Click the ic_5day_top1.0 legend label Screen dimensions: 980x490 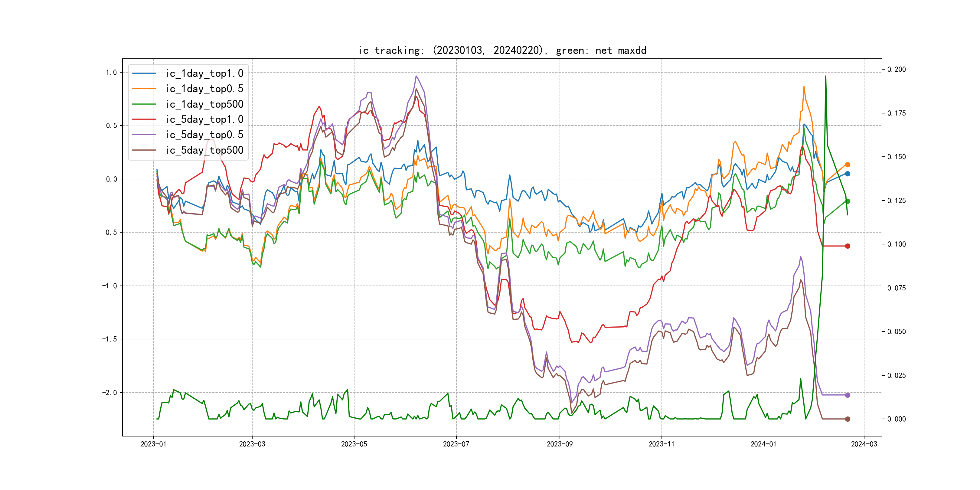pyautogui.click(x=204, y=119)
